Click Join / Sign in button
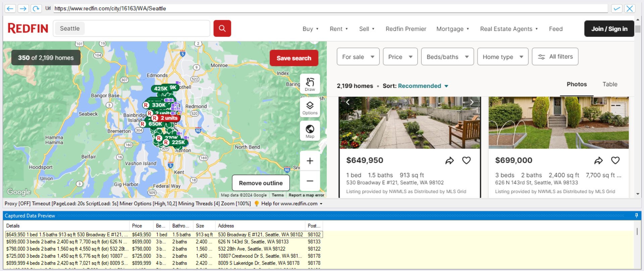The width and height of the screenshot is (644, 271). 609,29
